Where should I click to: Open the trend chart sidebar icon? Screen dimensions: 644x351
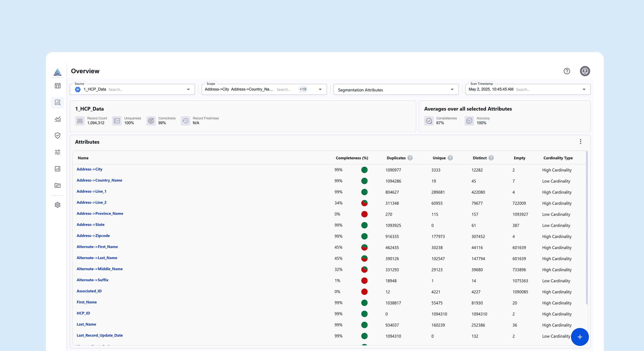click(57, 119)
